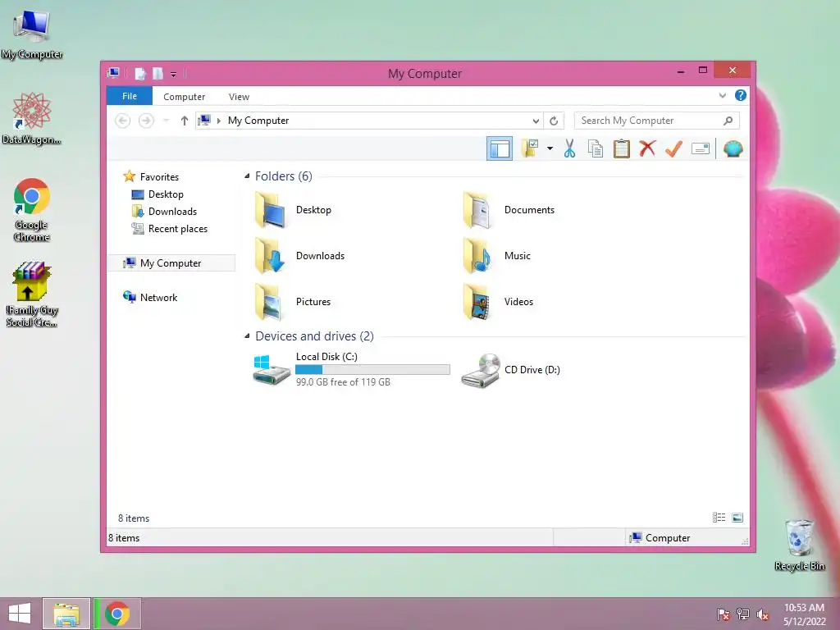Expand the address bar history dropdown

(x=535, y=121)
